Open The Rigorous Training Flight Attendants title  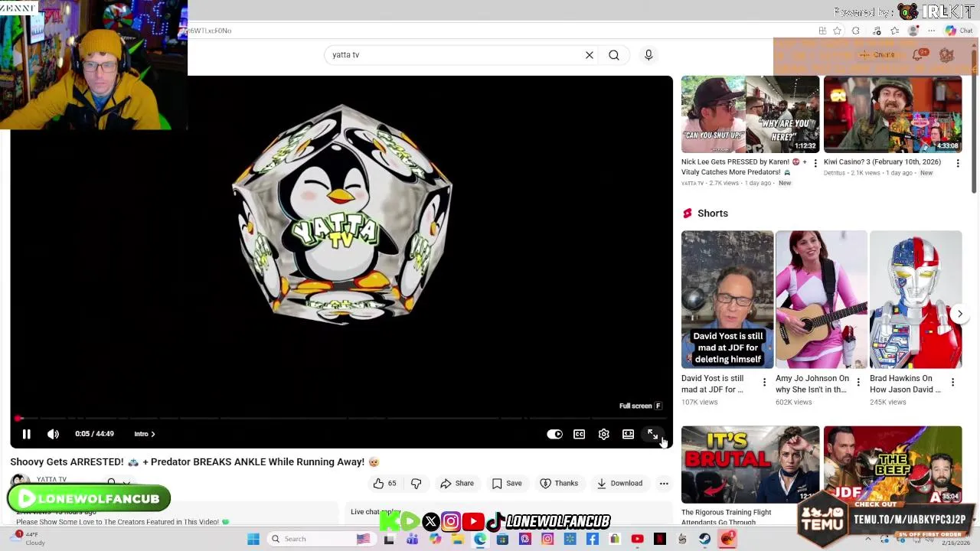tap(727, 517)
